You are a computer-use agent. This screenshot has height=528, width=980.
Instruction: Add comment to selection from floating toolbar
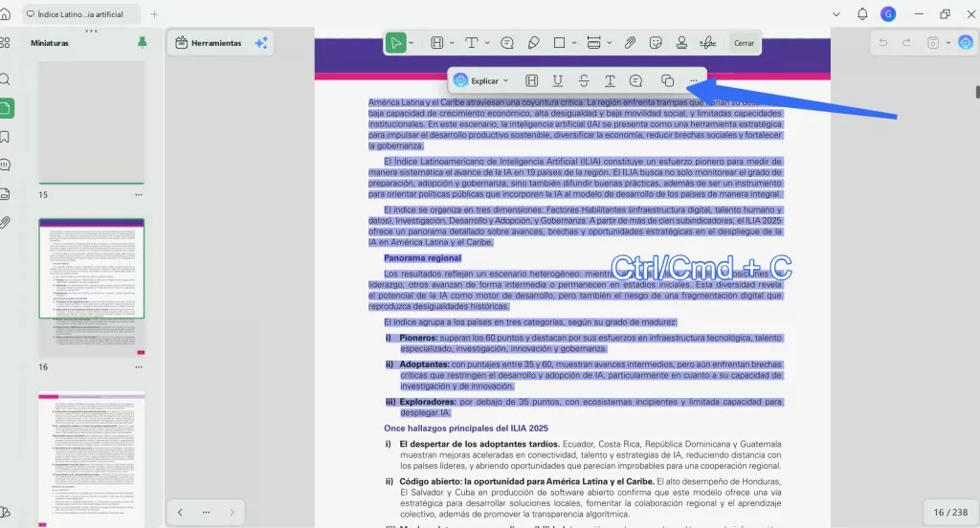[x=635, y=80]
